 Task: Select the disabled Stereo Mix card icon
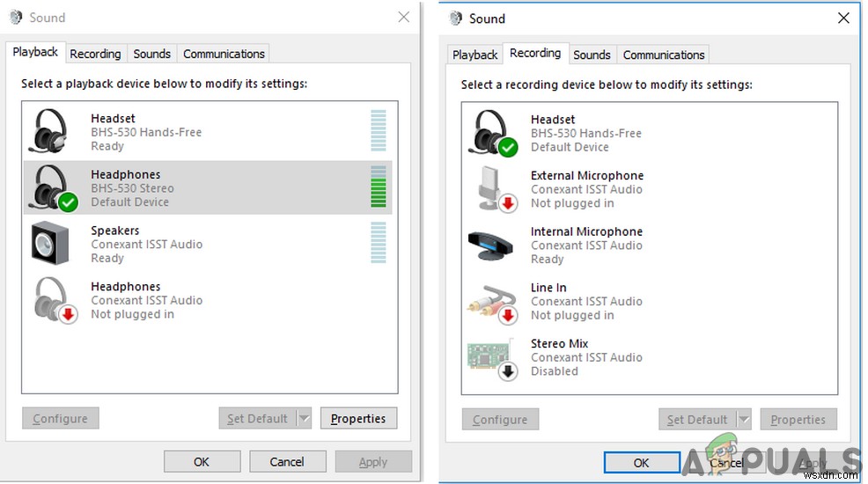491,359
